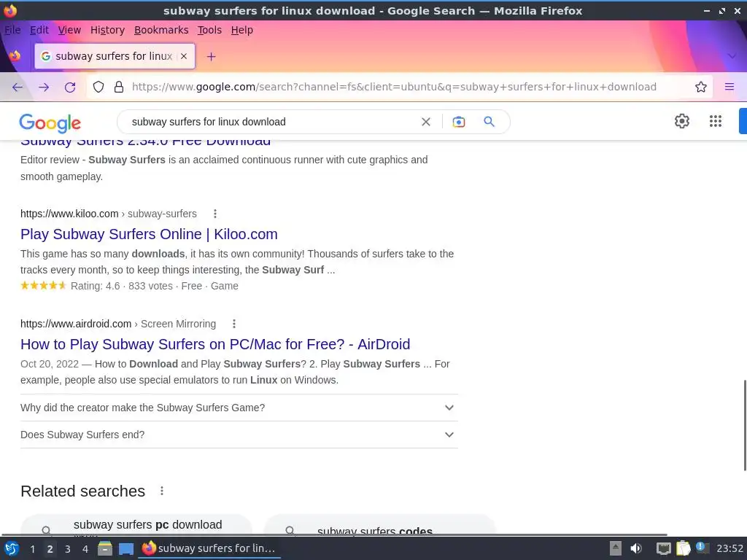747x560 pixels.
Task: Open the Tools menu
Action: pyautogui.click(x=209, y=30)
